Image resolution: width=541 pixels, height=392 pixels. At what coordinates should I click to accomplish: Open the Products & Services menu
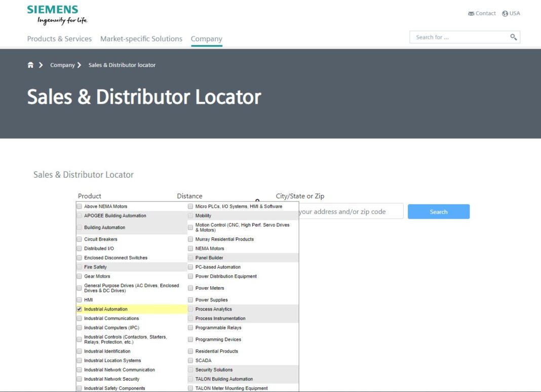tap(59, 38)
